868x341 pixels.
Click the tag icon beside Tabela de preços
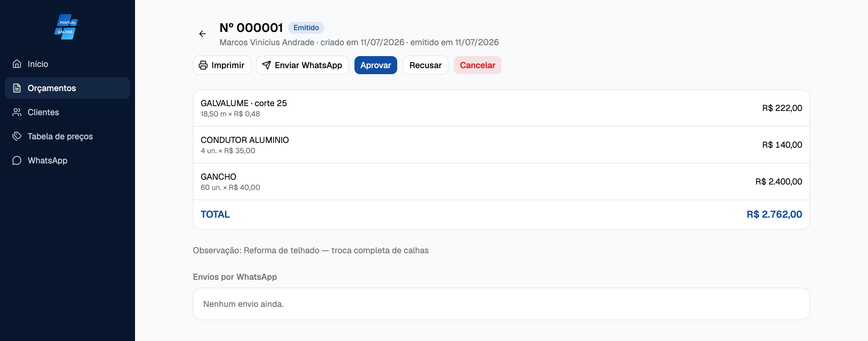[17, 136]
